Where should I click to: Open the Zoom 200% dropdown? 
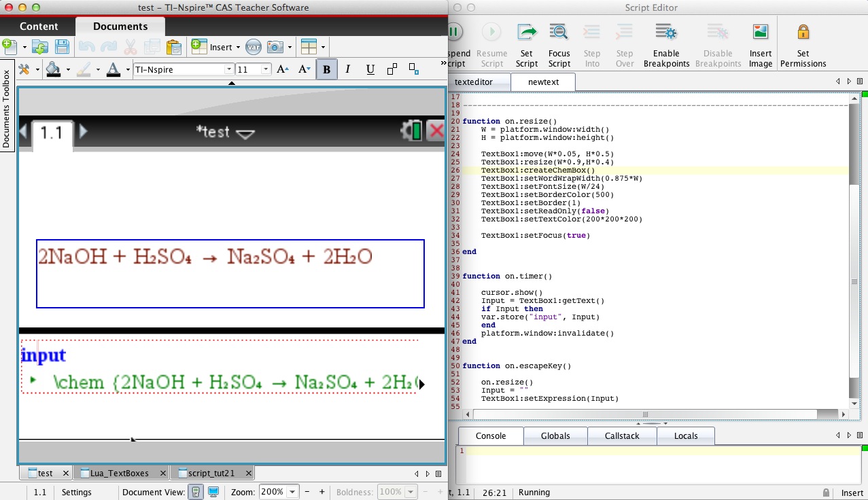(293, 492)
